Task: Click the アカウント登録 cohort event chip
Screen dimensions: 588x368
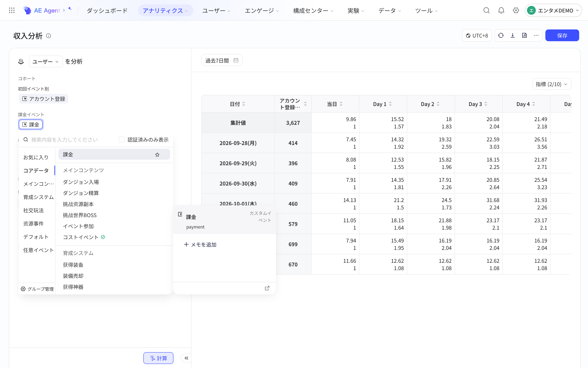Action: point(44,99)
